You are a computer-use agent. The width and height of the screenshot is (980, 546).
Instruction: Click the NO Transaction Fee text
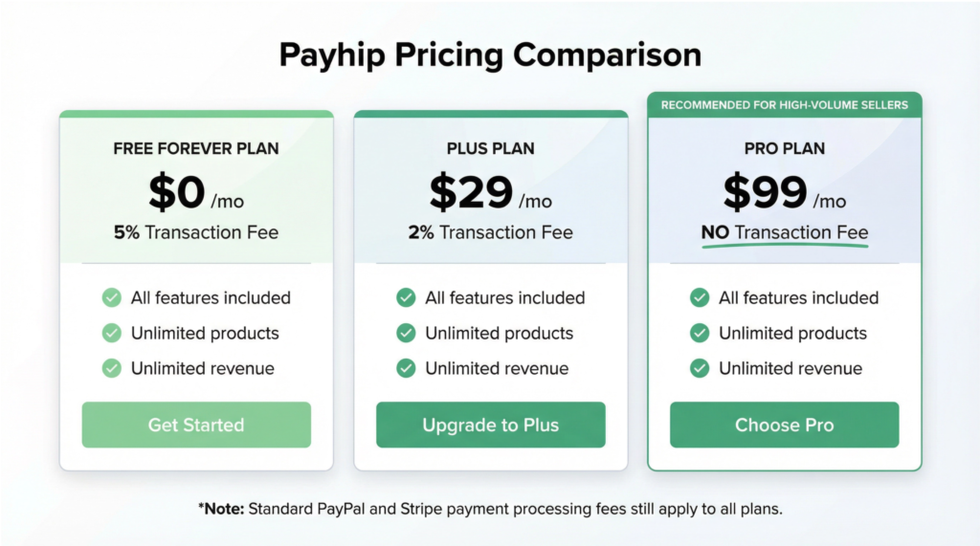[x=784, y=232]
